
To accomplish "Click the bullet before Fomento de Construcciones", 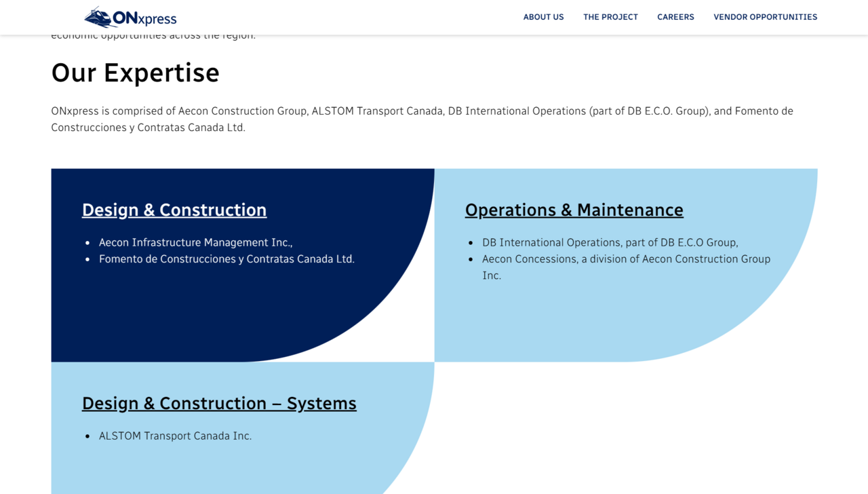I will [x=87, y=259].
